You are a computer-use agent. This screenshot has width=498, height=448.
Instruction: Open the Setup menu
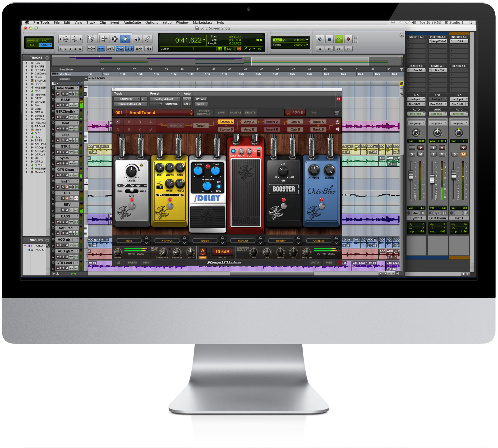[x=167, y=22]
